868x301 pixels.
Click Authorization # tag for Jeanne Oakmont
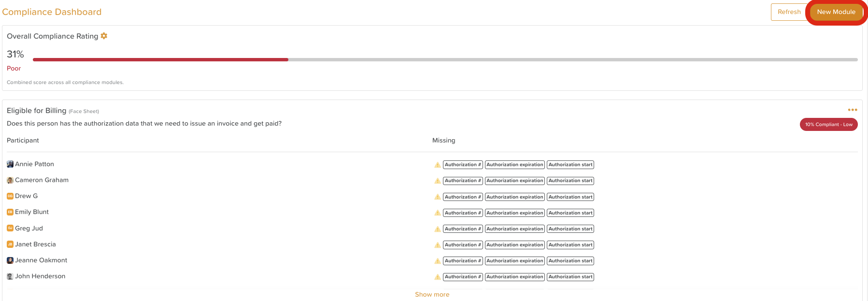[x=463, y=261]
